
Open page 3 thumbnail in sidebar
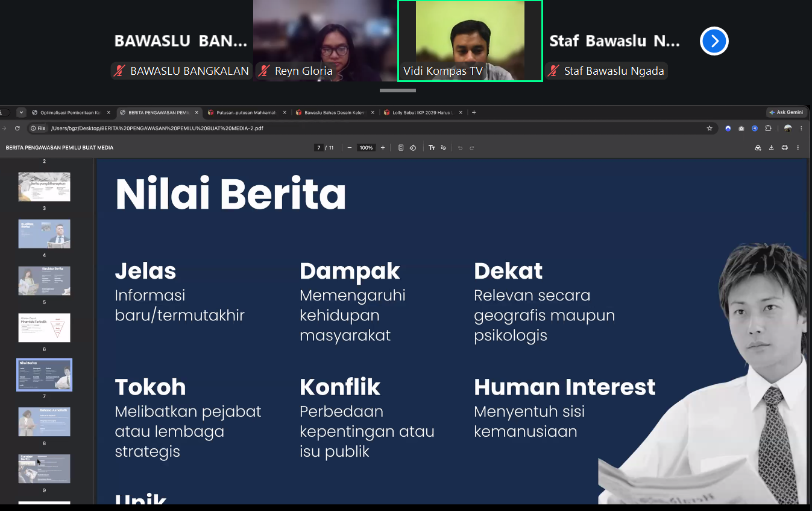coord(44,187)
